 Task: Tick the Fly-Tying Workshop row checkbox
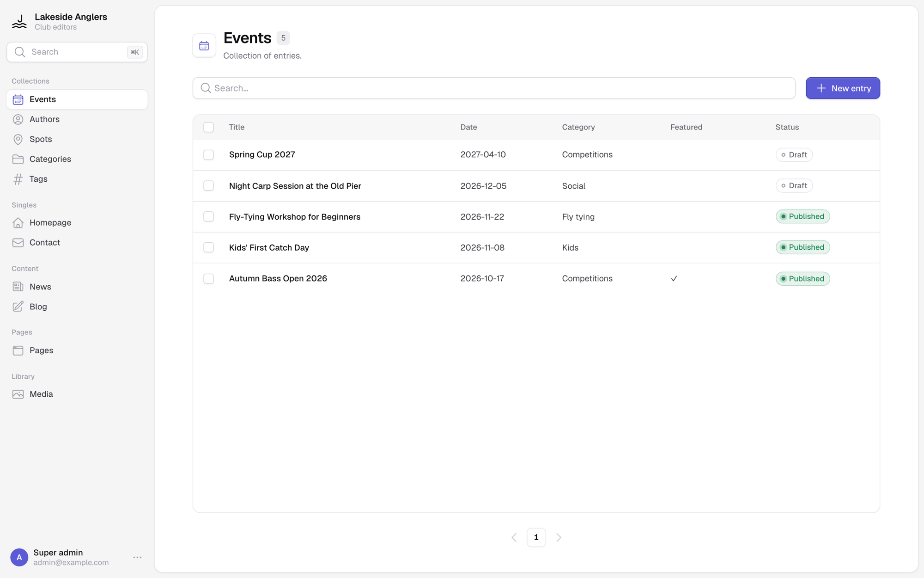click(209, 217)
